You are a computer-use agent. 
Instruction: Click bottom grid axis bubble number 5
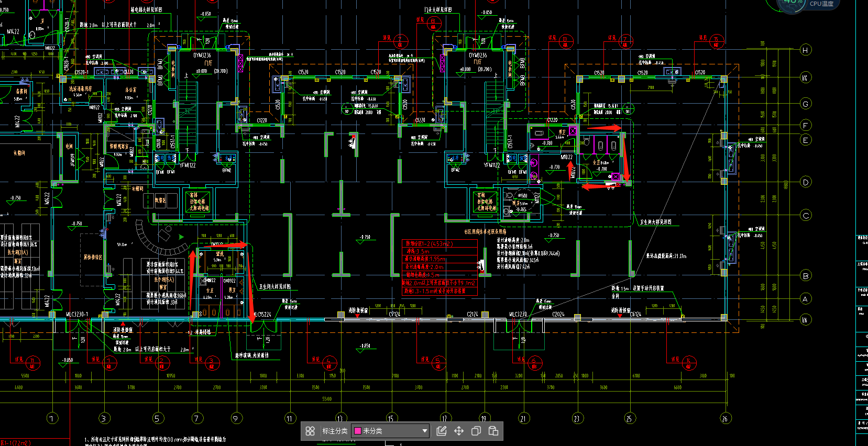(157, 418)
